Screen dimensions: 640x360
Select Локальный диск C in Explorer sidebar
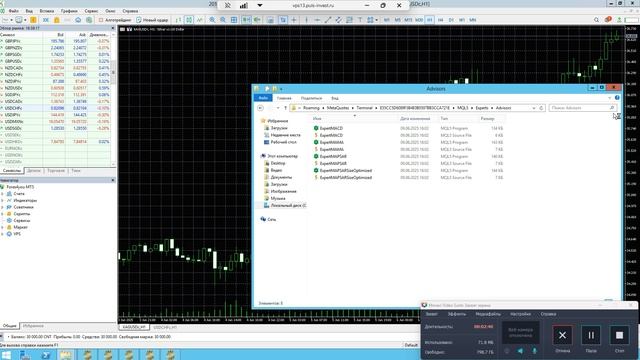coord(285,205)
